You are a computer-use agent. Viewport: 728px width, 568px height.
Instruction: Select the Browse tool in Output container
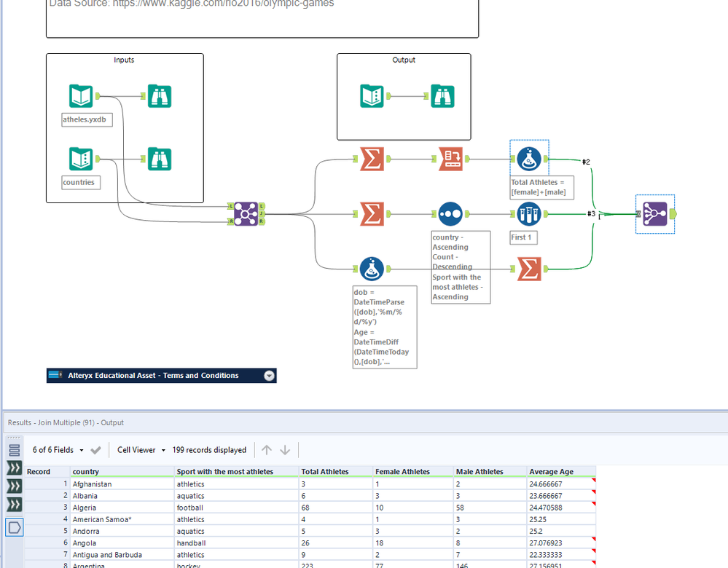pos(442,96)
